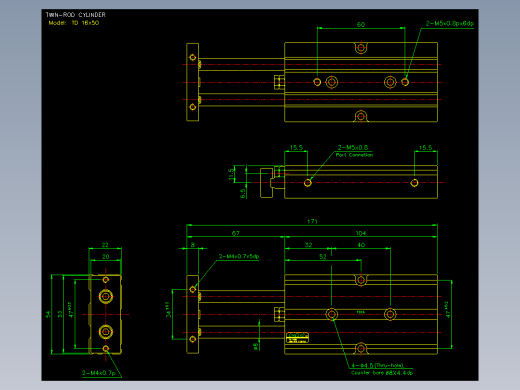
Task: Click the "67" dimension text
Action: 235,233
